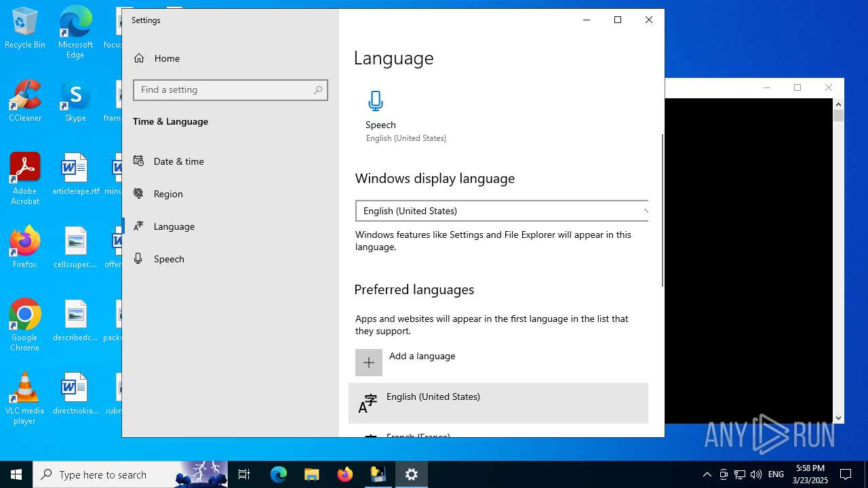Image resolution: width=868 pixels, height=488 pixels.
Task: Click the Speech microphone icon
Action: 376,101
